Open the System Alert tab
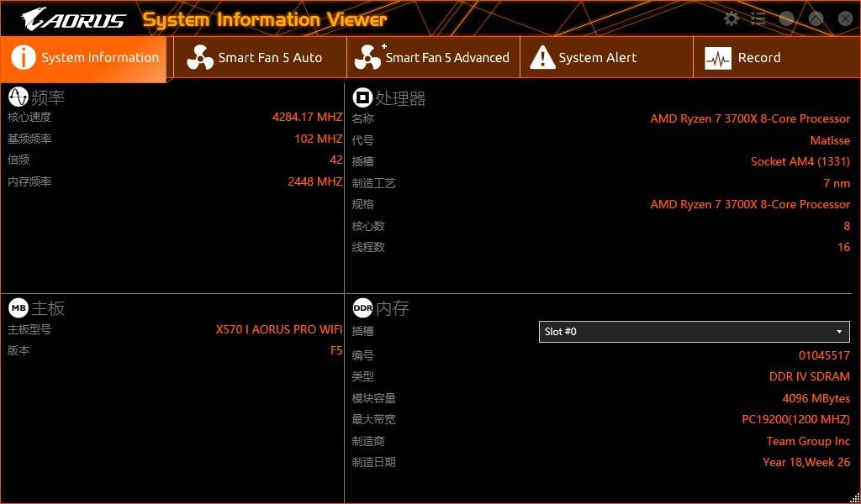Viewport: 861px width, 504px height. (606, 57)
